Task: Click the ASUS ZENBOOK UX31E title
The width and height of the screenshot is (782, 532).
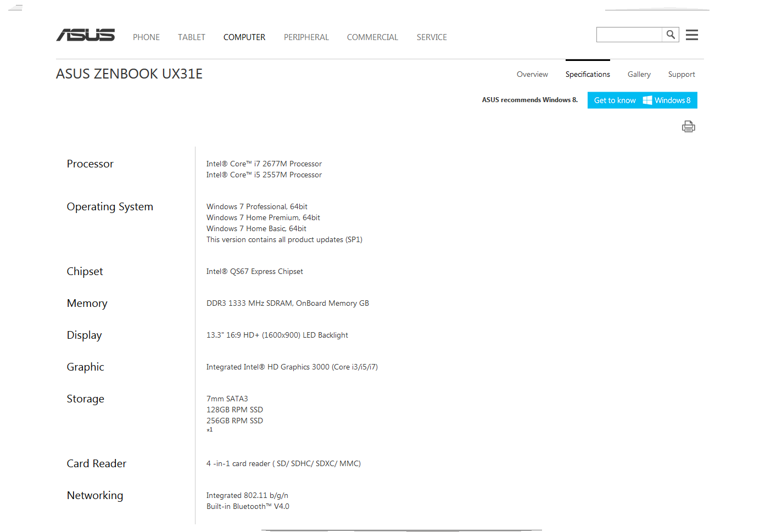Action: click(129, 74)
